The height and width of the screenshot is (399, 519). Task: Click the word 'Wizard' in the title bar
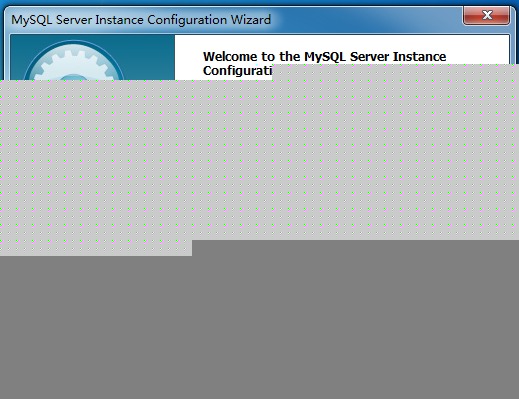tap(251, 20)
